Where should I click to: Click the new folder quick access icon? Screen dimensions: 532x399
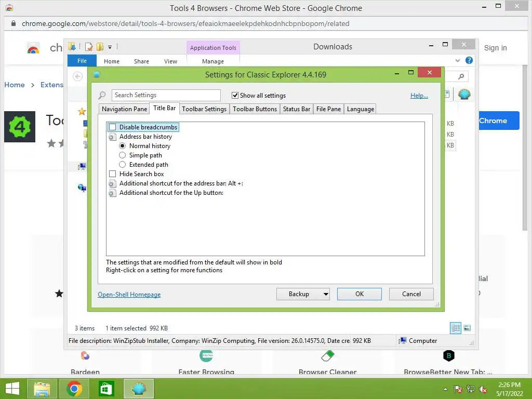click(x=100, y=47)
